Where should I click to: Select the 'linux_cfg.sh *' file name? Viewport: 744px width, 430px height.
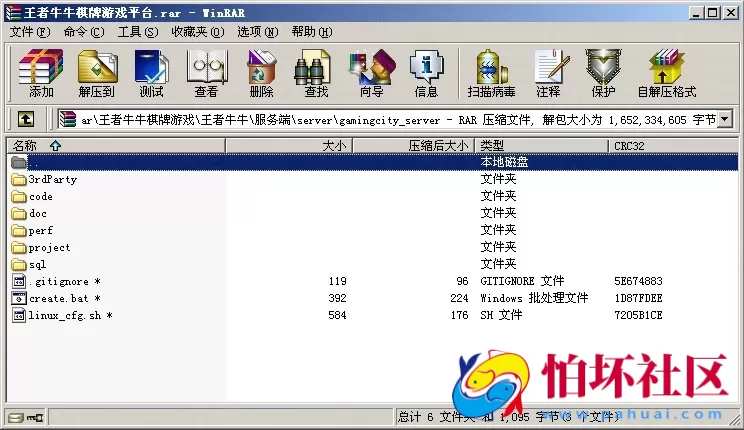pyautogui.click(x=70, y=316)
